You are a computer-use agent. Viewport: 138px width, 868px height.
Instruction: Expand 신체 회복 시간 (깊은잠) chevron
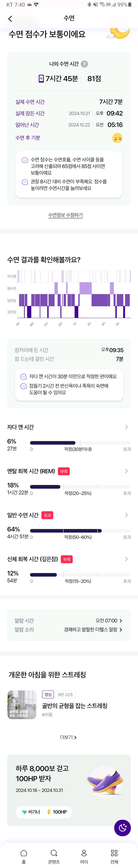[x=126, y=559]
